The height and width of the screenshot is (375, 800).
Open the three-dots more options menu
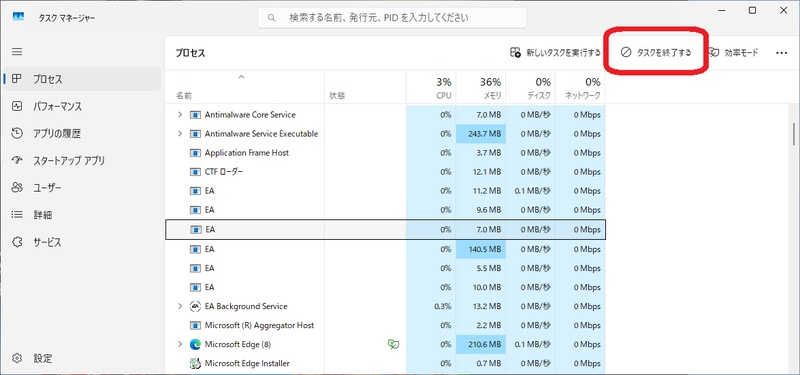pyautogui.click(x=781, y=53)
